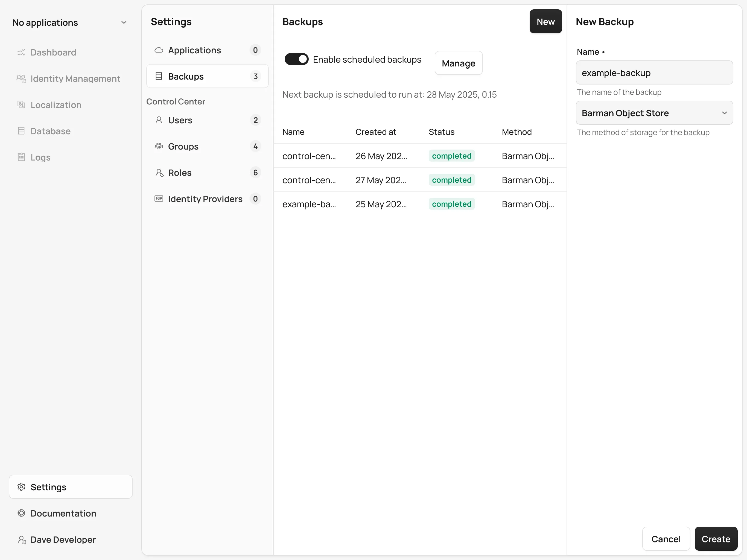Click the Identity Management users icon
The height and width of the screenshot is (560, 747).
(x=21, y=79)
